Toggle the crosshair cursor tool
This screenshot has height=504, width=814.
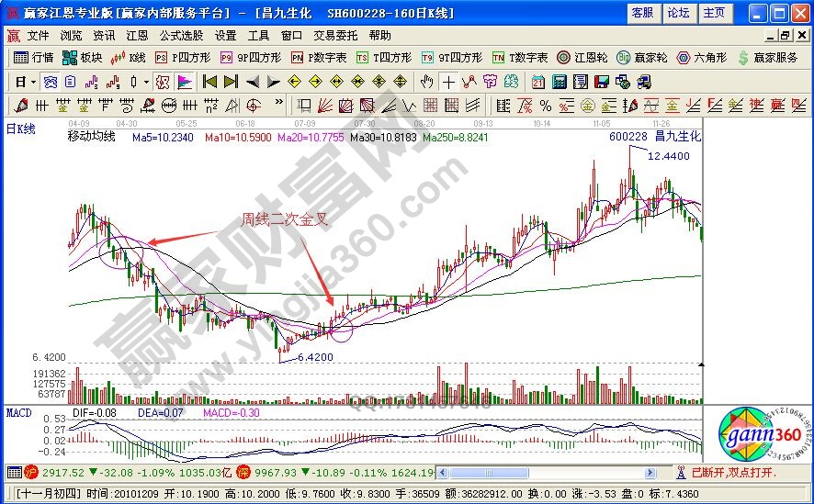449,81
